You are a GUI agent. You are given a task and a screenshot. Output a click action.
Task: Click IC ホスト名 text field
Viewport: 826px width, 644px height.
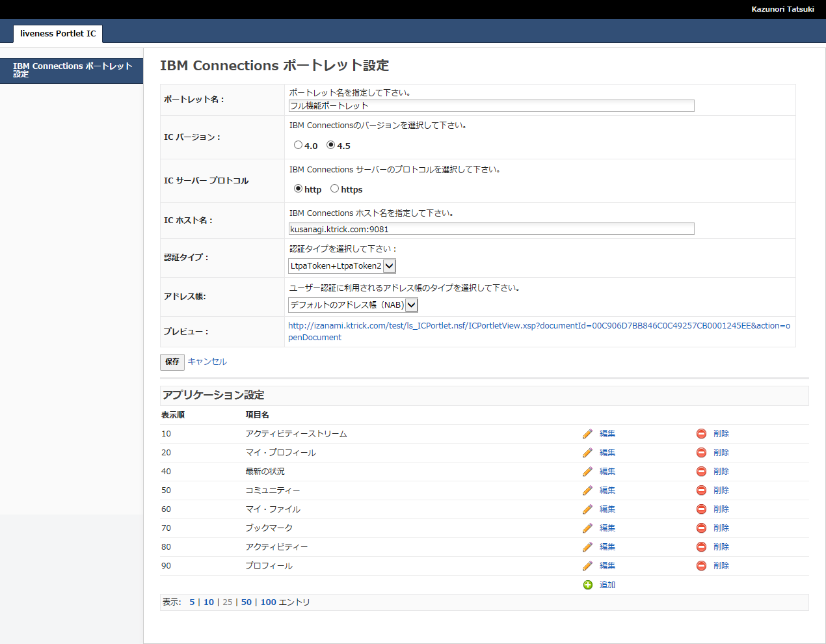pyautogui.click(x=492, y=229)
